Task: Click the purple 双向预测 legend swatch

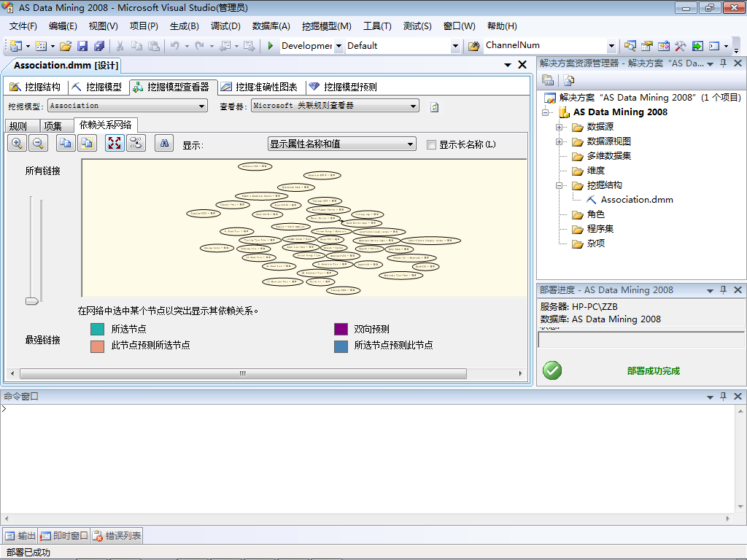Action: coord(341,329)
